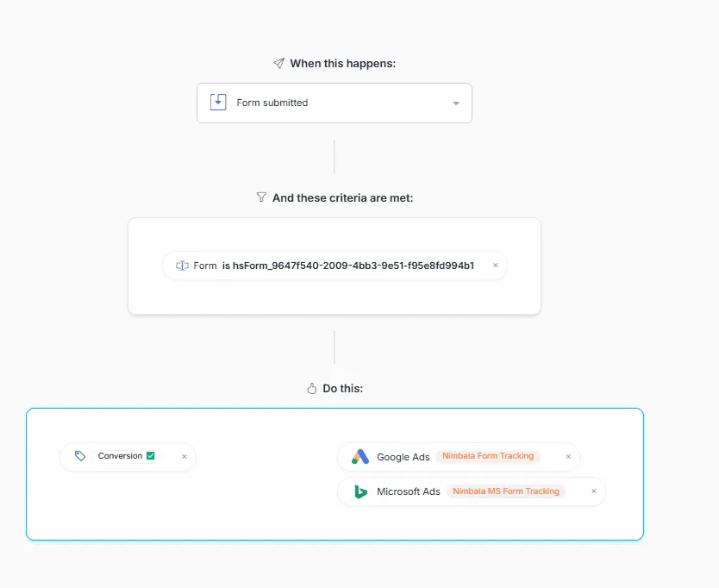Toggle the Conversion green checkbox

(150, 456)
